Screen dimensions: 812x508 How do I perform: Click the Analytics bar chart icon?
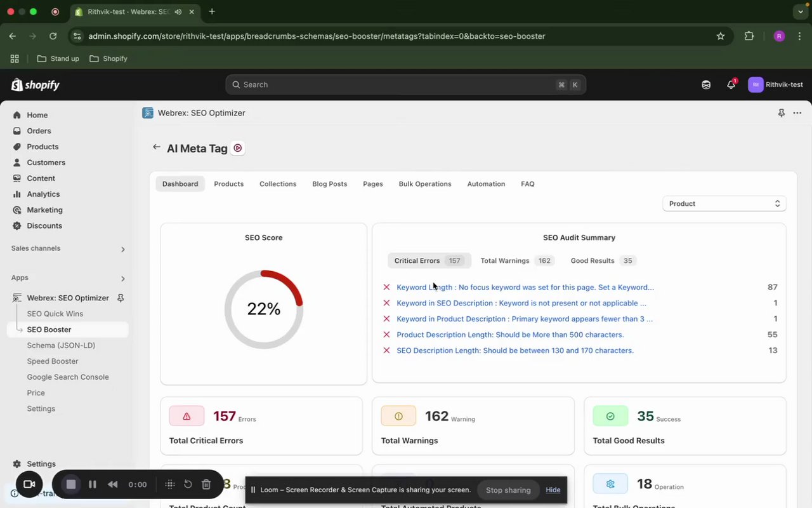click(17, 194)
